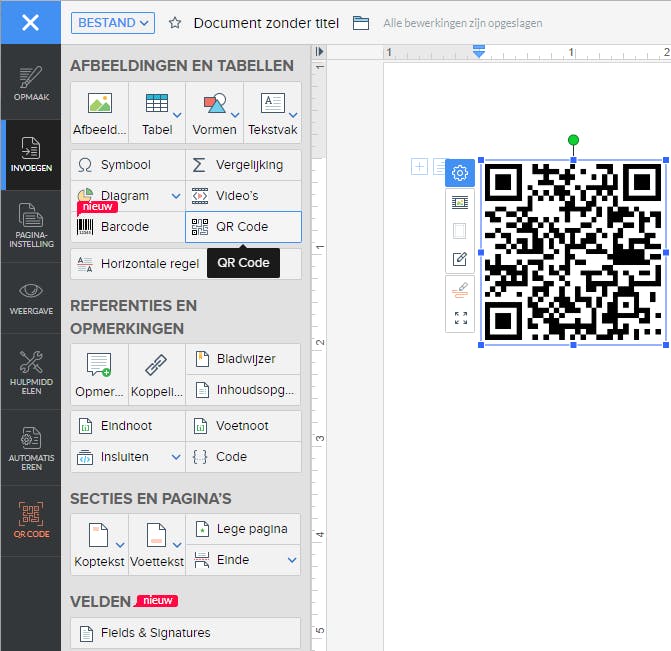Rename 'Document zonder titel' title
The image size is (671, 651).
[x=266, y=23]
